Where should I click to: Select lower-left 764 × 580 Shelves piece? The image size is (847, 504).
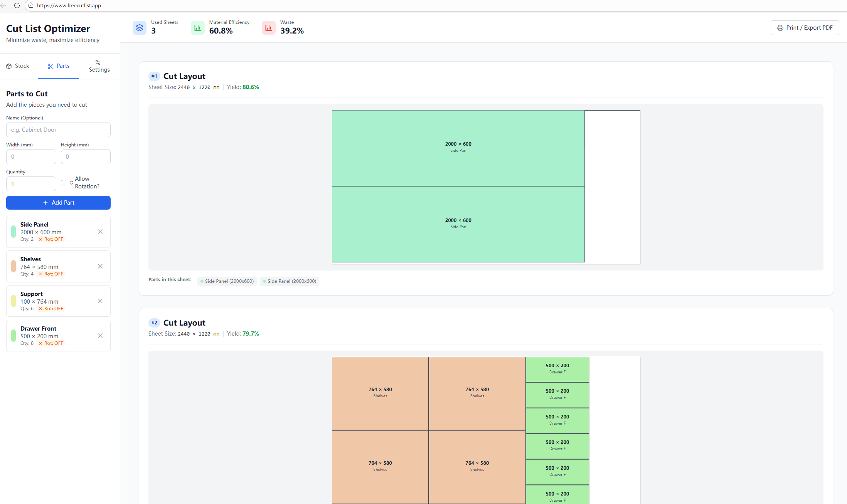point(380,467)
